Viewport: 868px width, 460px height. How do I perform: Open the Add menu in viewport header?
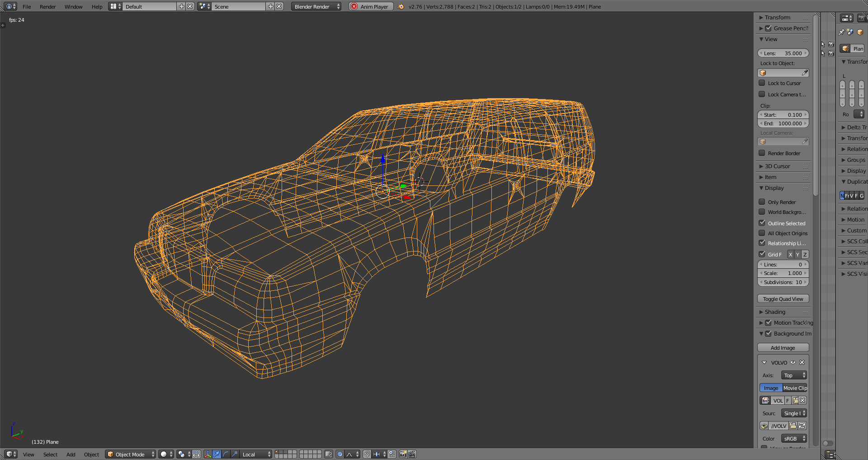71,455
